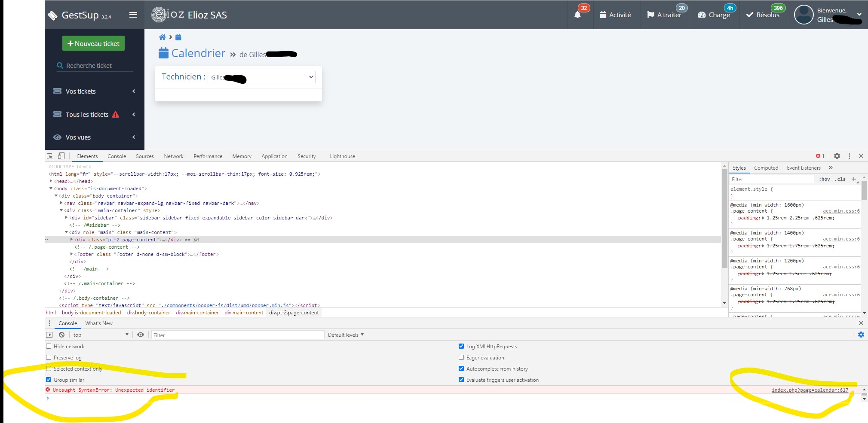Screen dimensions: 868x423
Task: Toggle the hamburger sidebar menu icon
Action: (133, 15)
